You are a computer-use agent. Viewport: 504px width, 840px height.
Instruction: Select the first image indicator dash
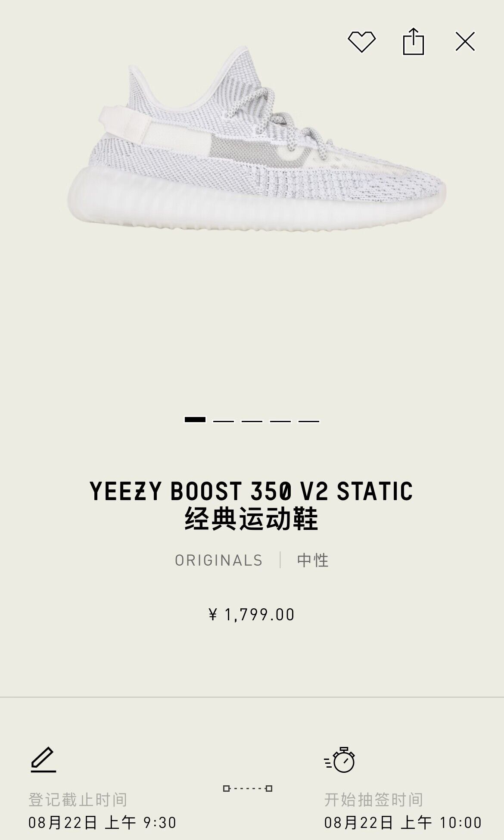pos(195,420)
